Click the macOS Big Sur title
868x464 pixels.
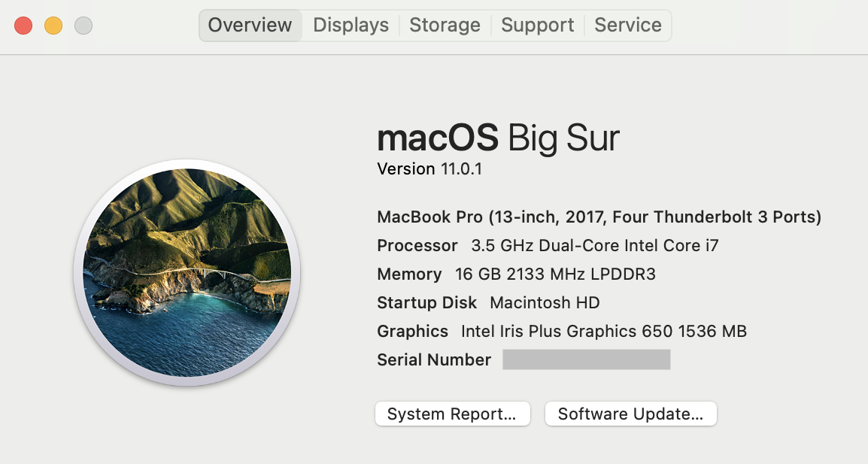498,138
